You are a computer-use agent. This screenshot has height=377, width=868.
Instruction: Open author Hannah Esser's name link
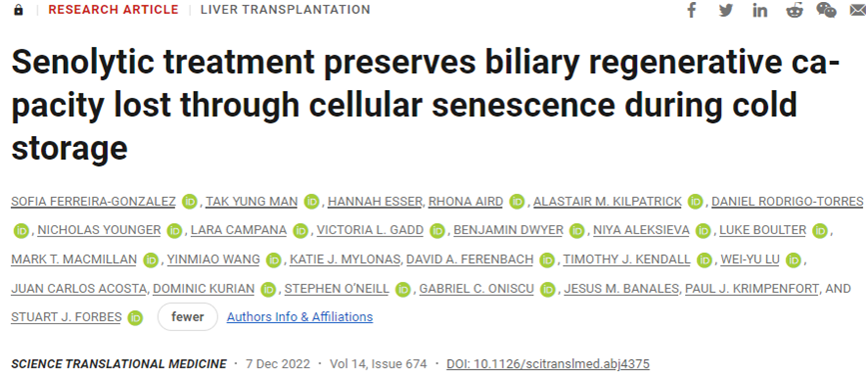pos(377,202)
